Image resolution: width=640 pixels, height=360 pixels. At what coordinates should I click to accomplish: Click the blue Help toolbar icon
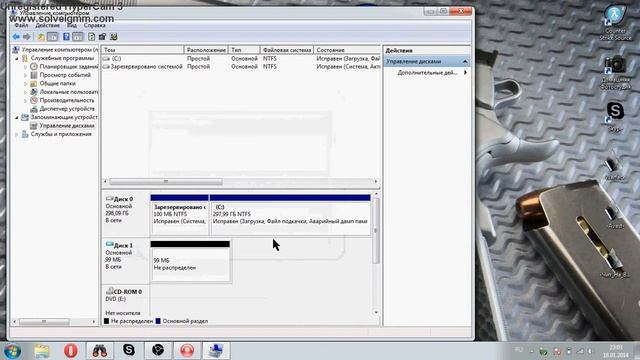pyautogui.click(x=66, y=37)
